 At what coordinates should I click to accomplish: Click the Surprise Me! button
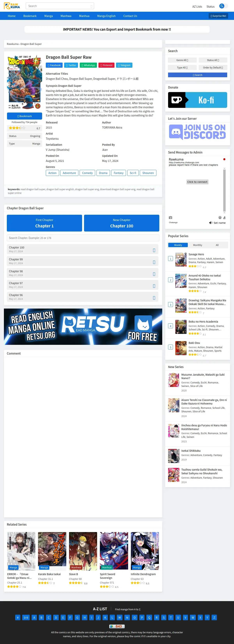click(218, 16)
